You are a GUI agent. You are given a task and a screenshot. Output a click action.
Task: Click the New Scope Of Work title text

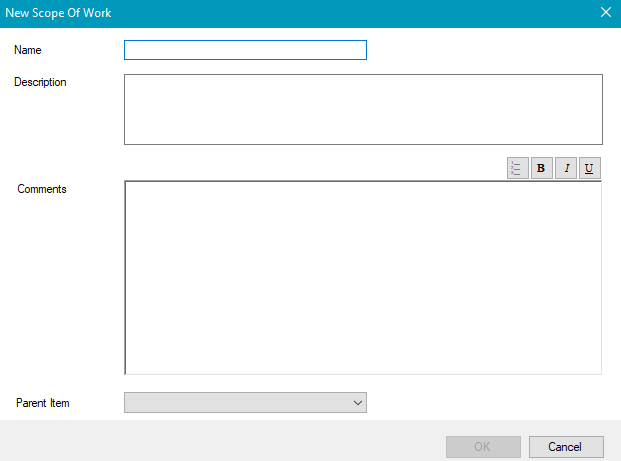pyautogui.click(x=58, y=13)
